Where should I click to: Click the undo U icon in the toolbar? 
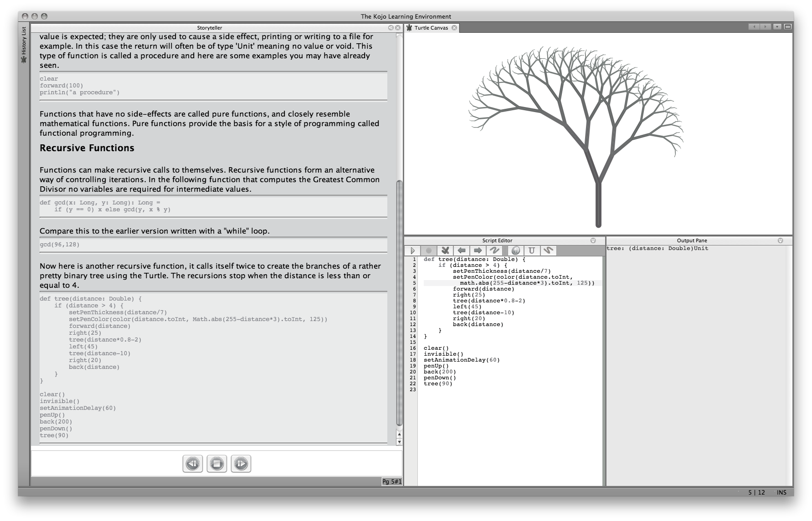pyautogui.click(x=532, y=250)
